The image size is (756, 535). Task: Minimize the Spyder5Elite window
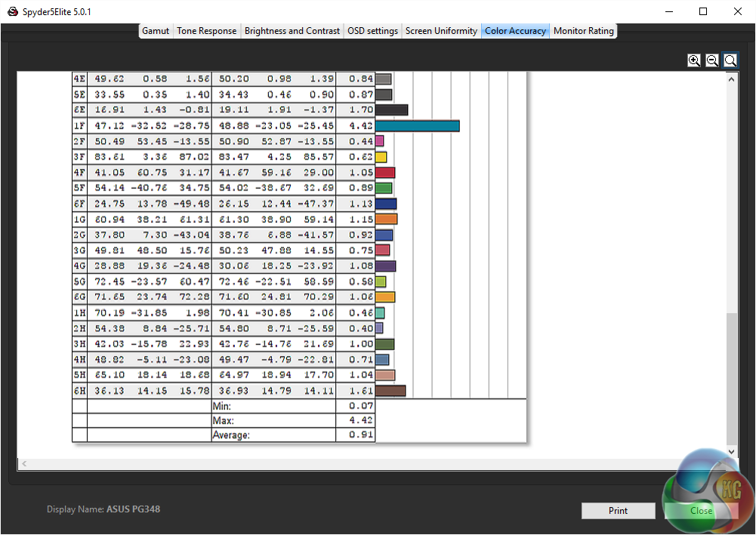pos(669,11)
